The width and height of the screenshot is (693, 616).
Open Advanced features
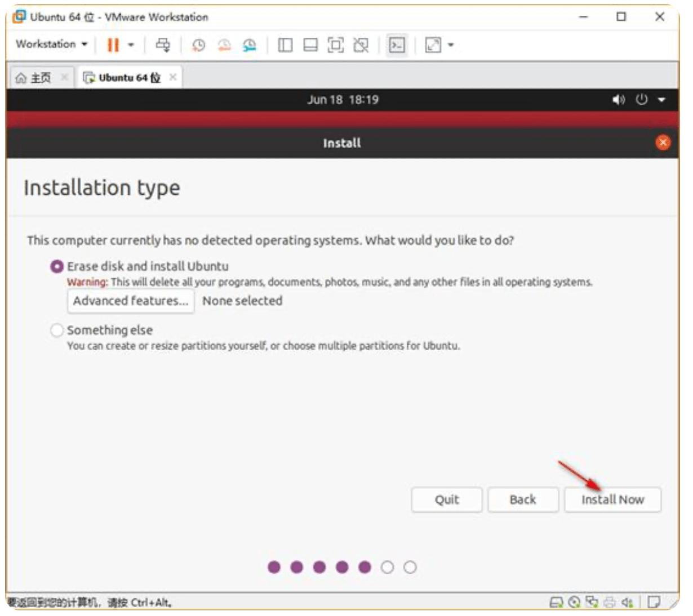[x=131, y=301]
